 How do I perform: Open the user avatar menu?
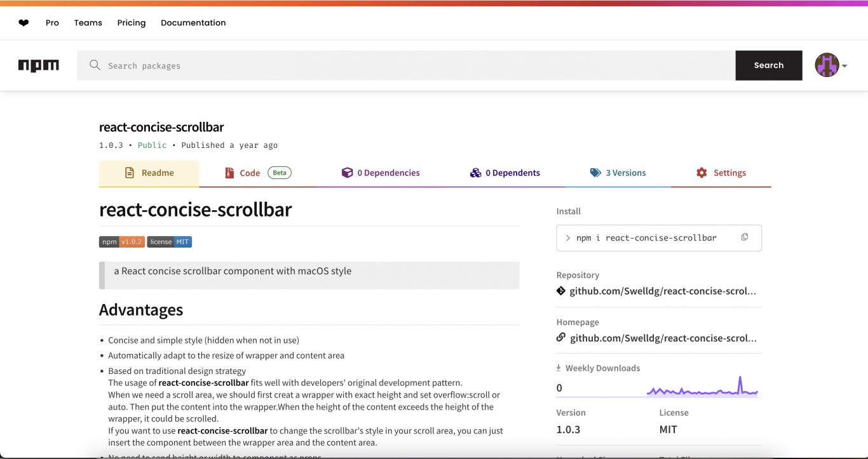click(x=827, y=65)
